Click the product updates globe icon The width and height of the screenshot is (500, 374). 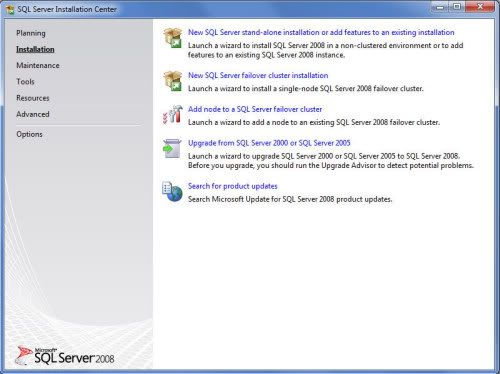[172, 191]
